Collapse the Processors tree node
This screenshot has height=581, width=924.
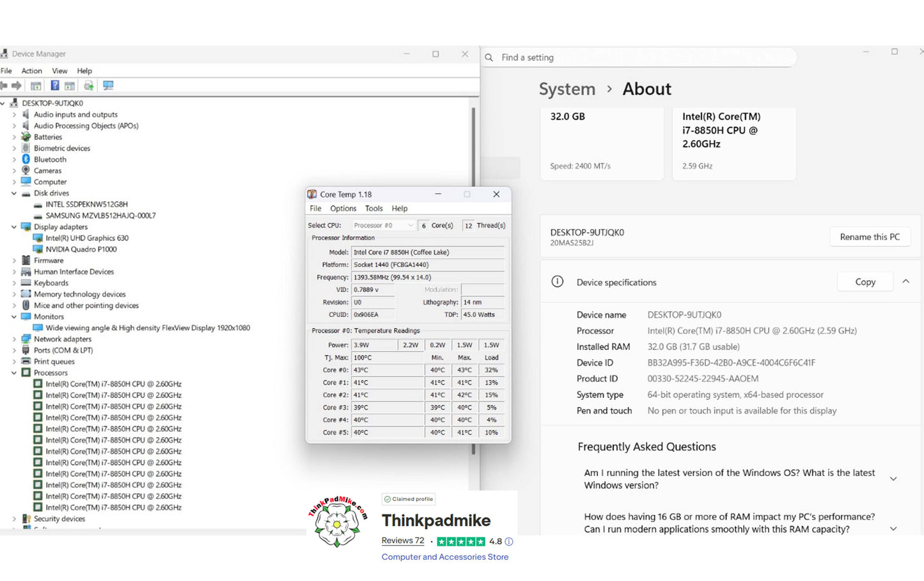point(14,373)
